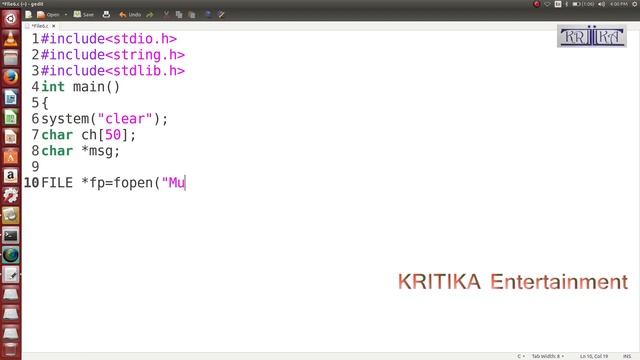
Task: Open Amazon launcher in dock
Action: [x=11, y=176]
